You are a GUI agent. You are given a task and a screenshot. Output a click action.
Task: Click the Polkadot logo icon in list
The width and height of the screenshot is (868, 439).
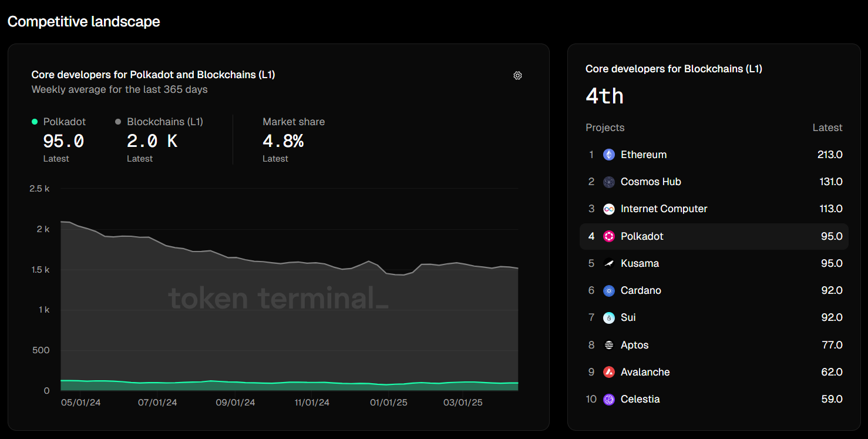point(609,236)
